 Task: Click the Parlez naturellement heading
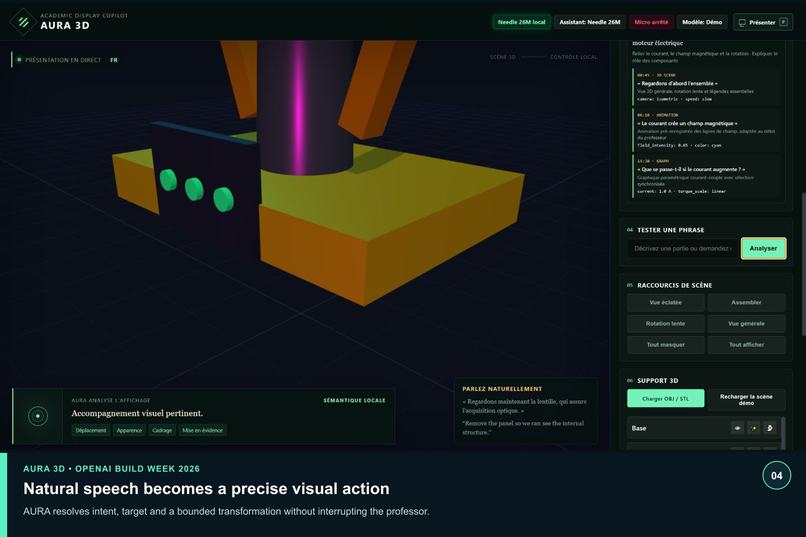click(x=502, y=389)
